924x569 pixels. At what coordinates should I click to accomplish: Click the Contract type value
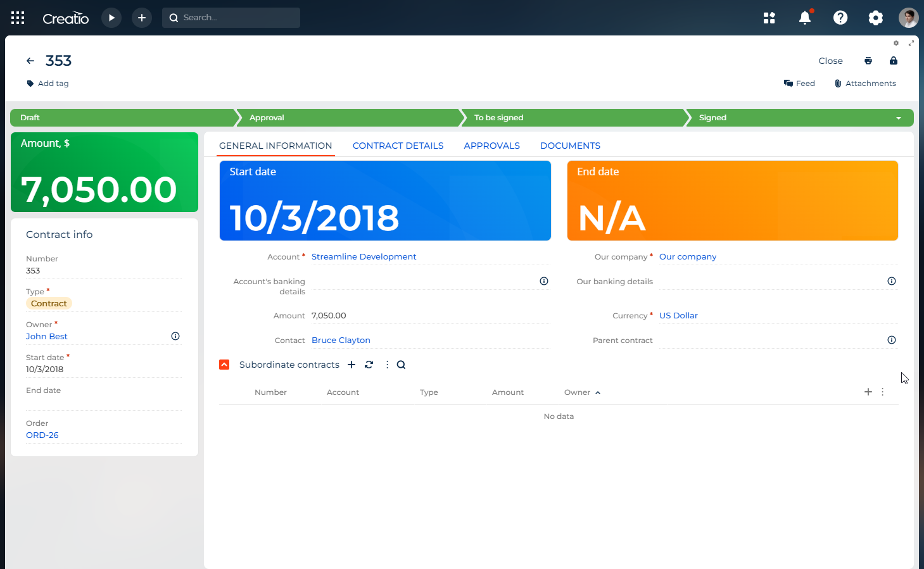(x=49, y=304)
